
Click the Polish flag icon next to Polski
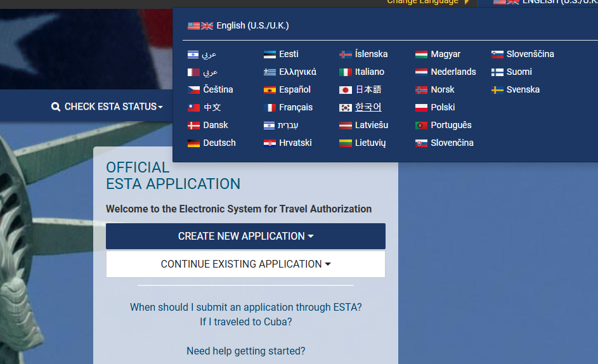(421, 108)
